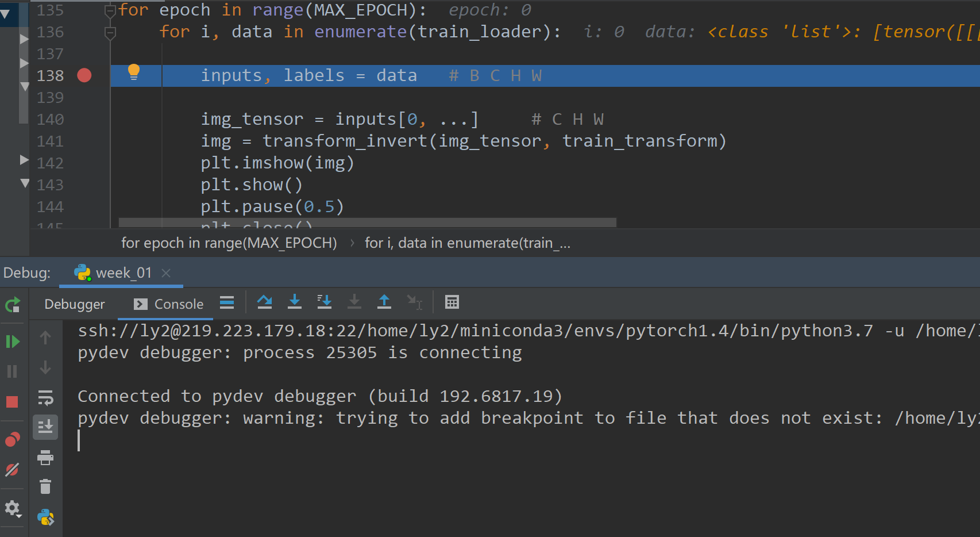Click the intention lightbulb on line 138
The width and height of the screenshot is (980, 537).
click(134, 72)
